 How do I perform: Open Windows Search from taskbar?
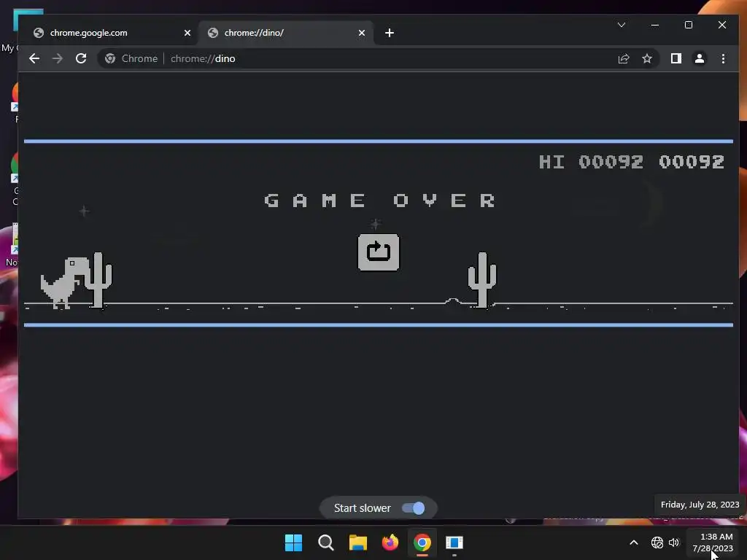[326, 542]
